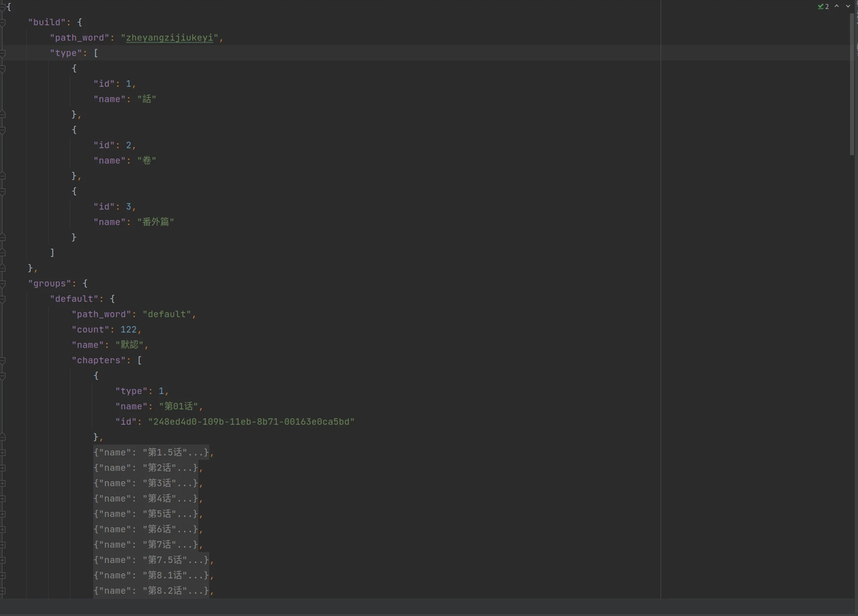Click folded region {"name": "第7话"...}
The width and height of the screenshot is (858, 616).
[145, 545]
